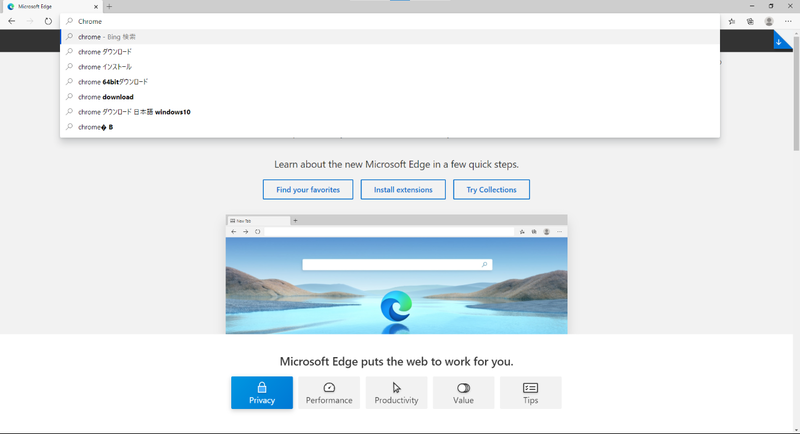Open the Favorites star icon
The height and width of the screenshot is (434, 800).
point(732,21)
